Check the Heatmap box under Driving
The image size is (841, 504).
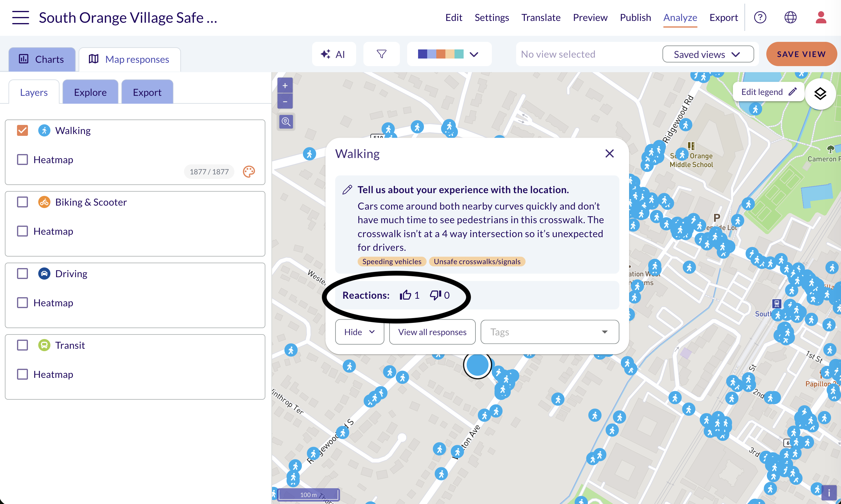[22, 303]
